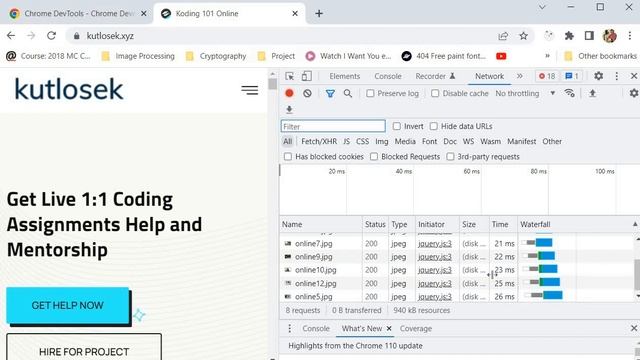Expand hidden bookmarks chevron
Image resolution: width=640 pixels, height=360 pixels.
[547, 56]
